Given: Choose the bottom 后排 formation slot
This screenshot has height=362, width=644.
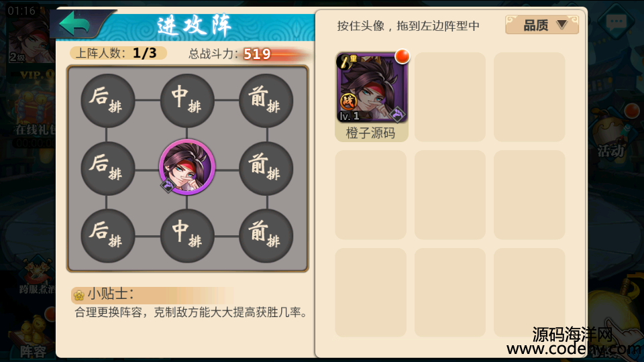Looking at the screenshot, I should (x=107, y=235).
